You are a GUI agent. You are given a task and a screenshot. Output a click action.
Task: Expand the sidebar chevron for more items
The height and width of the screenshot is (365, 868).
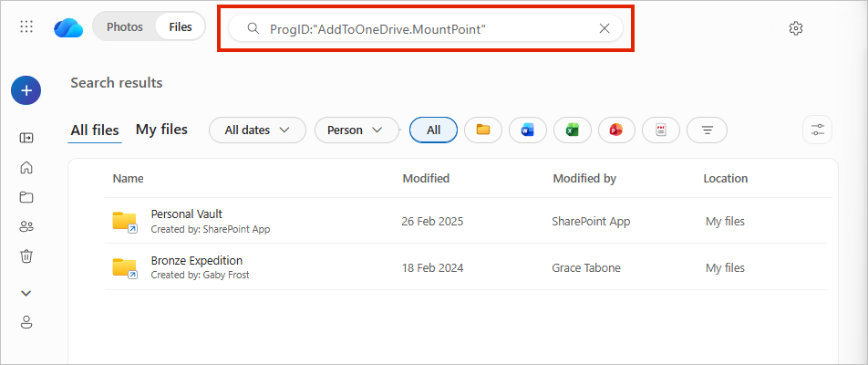26,293
